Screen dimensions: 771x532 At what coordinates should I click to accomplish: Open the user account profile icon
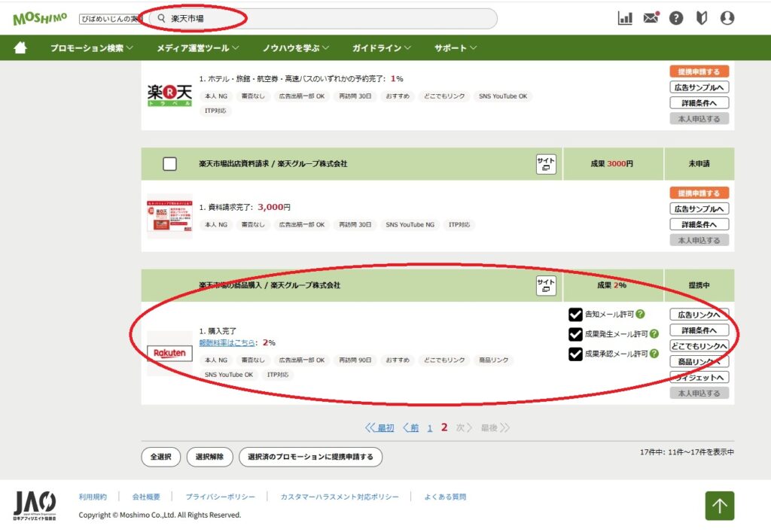click(727, 18)
